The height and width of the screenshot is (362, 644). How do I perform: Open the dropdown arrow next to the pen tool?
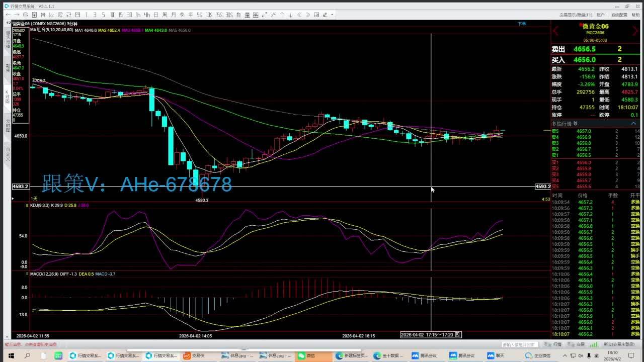pos(332,15)
